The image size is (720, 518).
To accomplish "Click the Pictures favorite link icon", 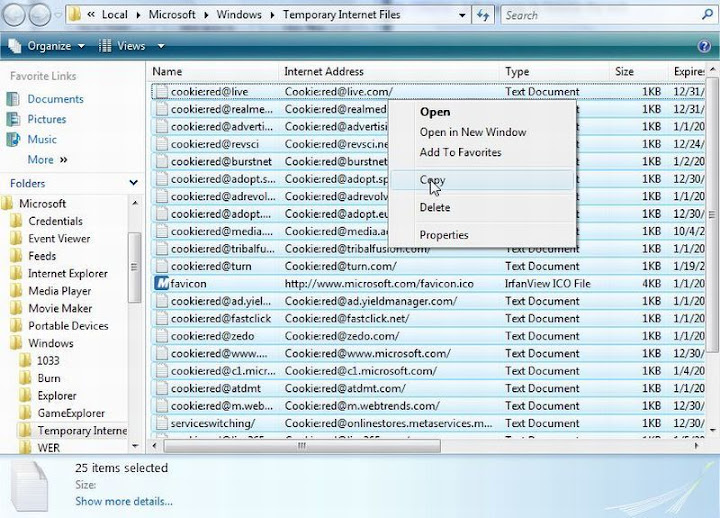I will point(13,119).
